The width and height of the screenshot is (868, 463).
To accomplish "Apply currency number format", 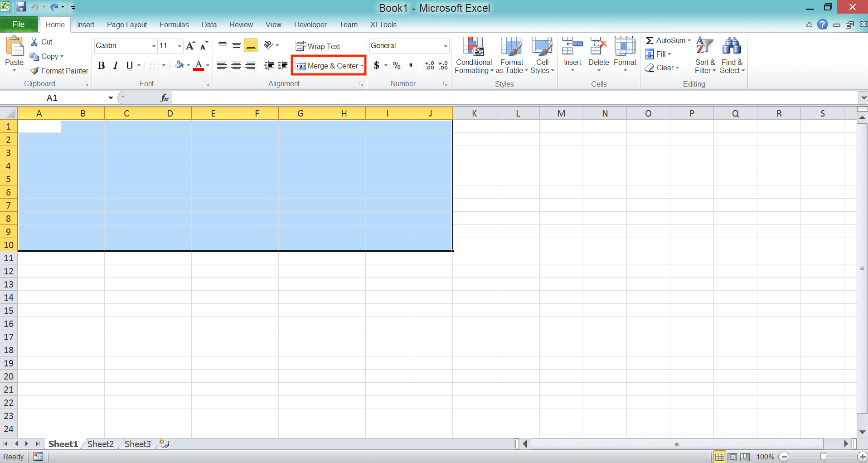I will tap(377, 65).
